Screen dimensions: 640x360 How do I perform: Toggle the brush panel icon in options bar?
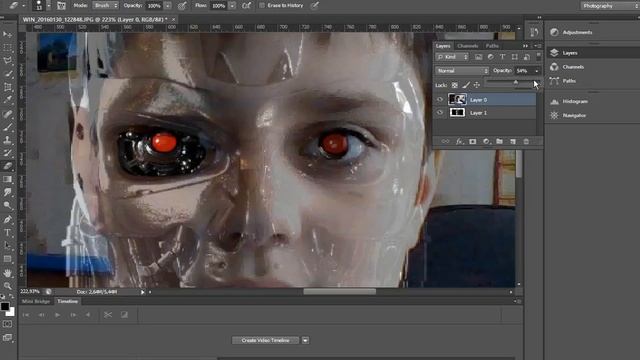61,6
